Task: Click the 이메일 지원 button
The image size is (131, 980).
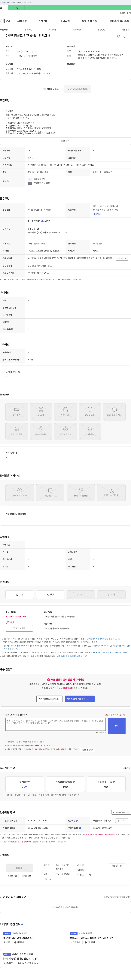Action: 19,628
